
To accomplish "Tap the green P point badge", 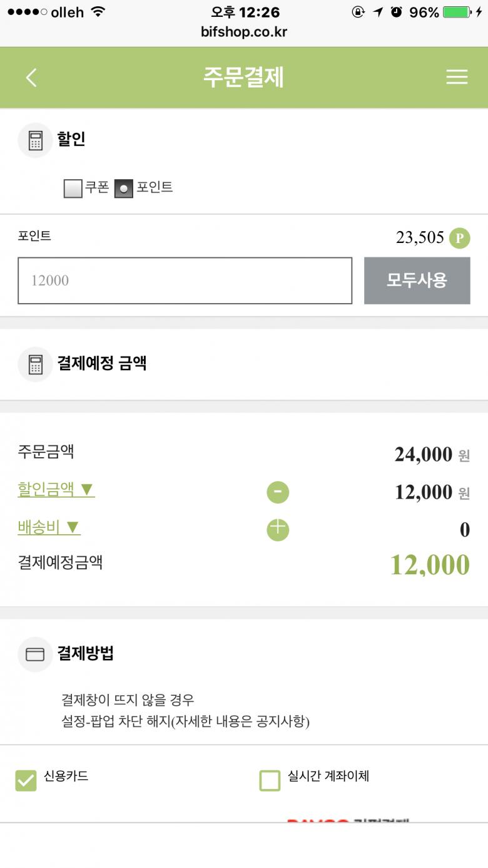I will 459,238.
